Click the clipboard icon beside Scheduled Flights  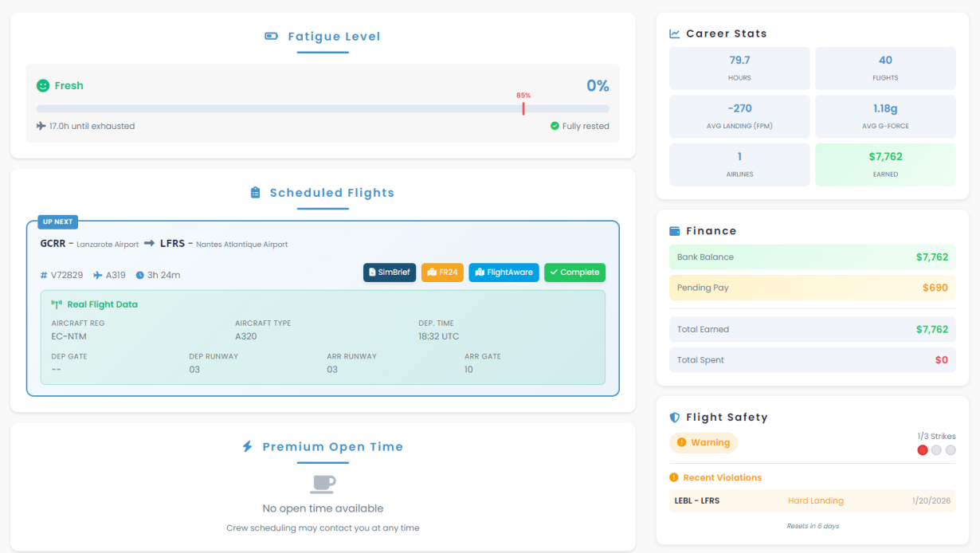click(255, 193)
